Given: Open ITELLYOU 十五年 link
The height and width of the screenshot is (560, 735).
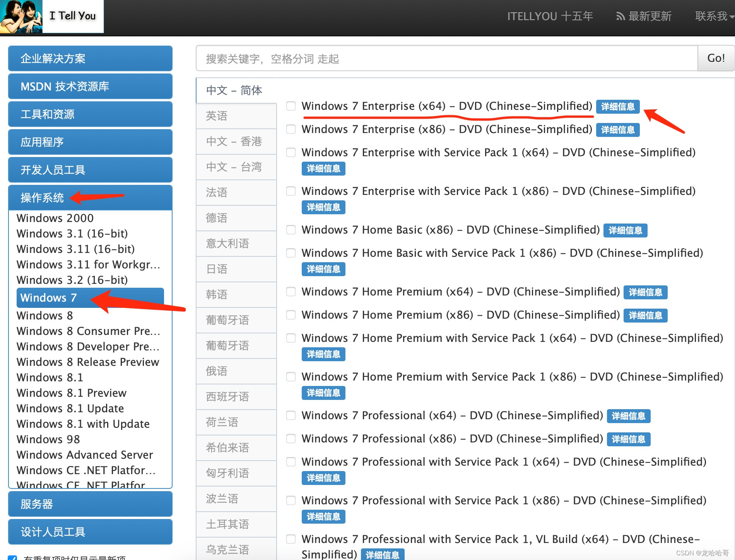Looking at the screenshot, I should pyautogui.click(x=550, y=16).
